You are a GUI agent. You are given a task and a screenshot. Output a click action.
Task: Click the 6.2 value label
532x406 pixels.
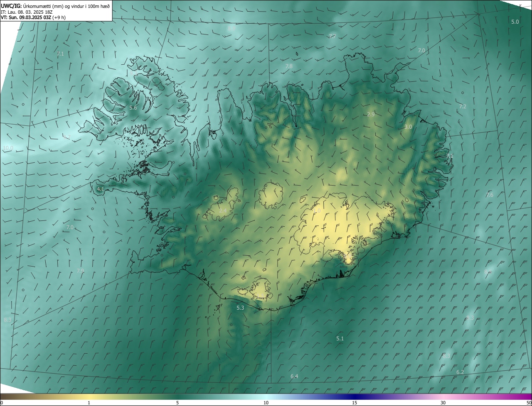coord(460,372)
